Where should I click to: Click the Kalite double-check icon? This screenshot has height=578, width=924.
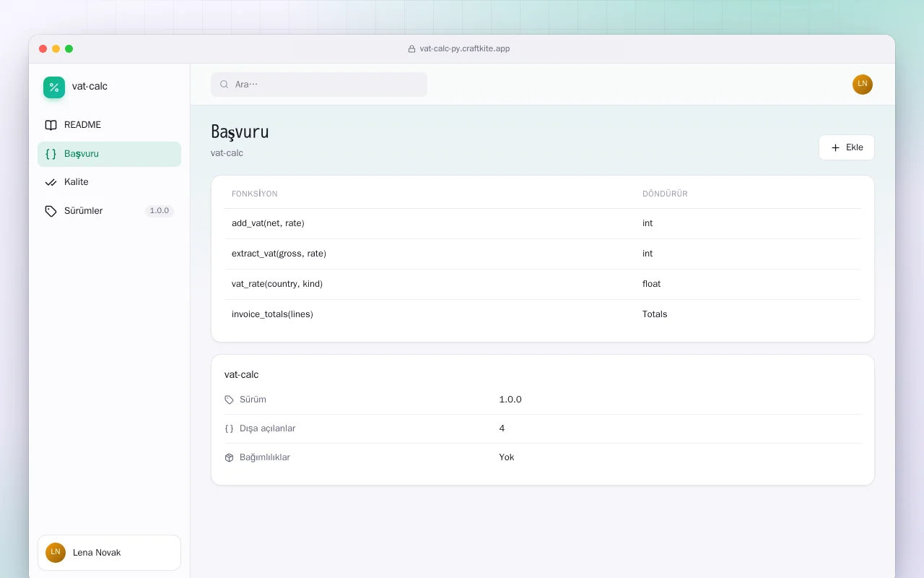(51, 182)
